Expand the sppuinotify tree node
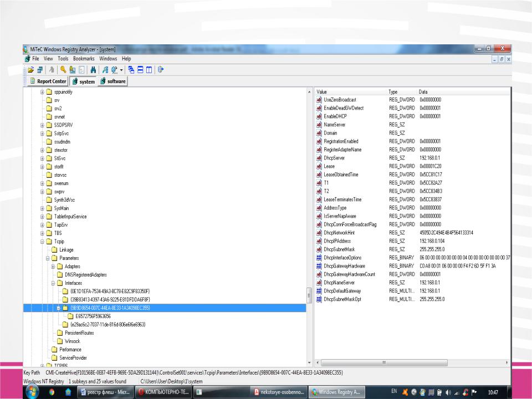The width and height of the screenshot is (532, 399). pyautogui.click(x=43, y=92)
